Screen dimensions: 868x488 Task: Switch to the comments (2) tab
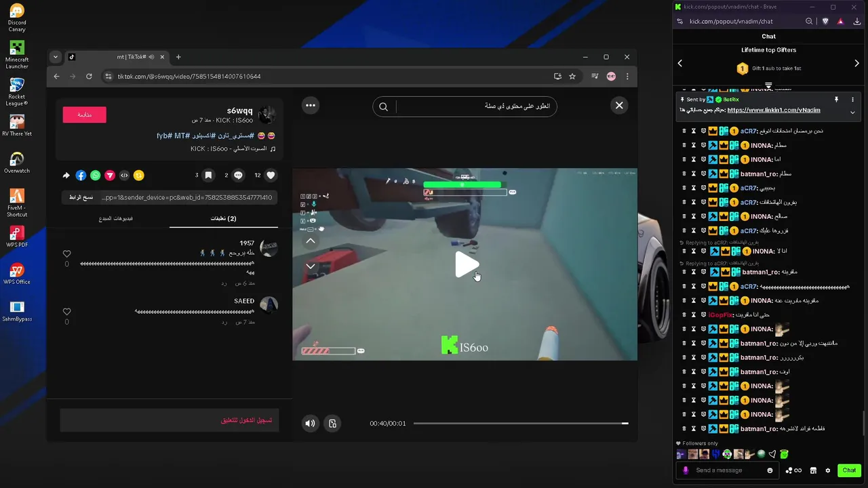(223, 219)
